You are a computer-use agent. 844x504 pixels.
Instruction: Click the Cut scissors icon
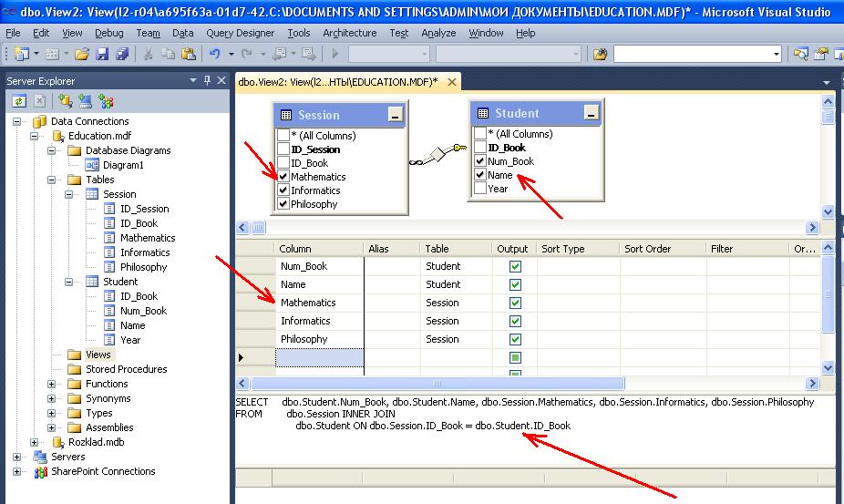point(148,54)
